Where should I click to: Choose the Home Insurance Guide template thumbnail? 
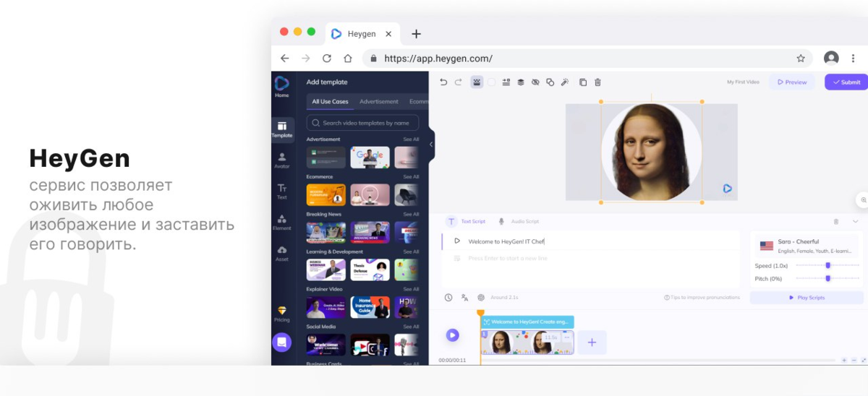click(370, 308)
